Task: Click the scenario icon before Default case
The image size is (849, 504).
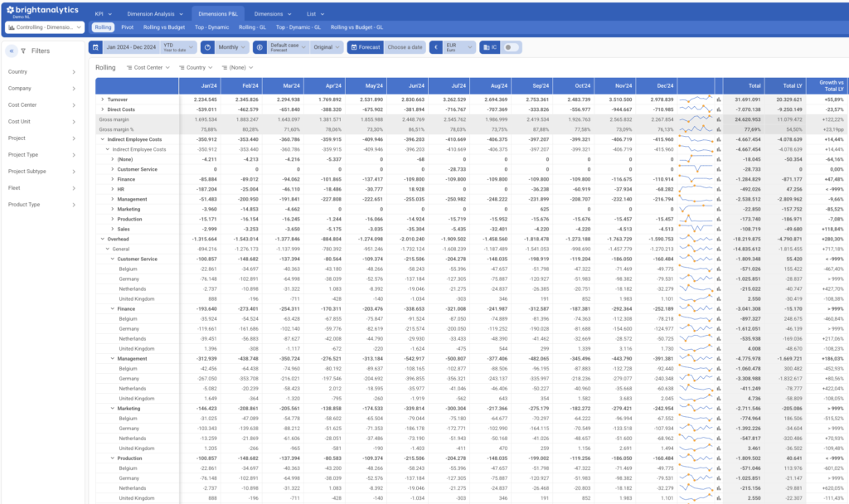Action: [x=260, y=47]
